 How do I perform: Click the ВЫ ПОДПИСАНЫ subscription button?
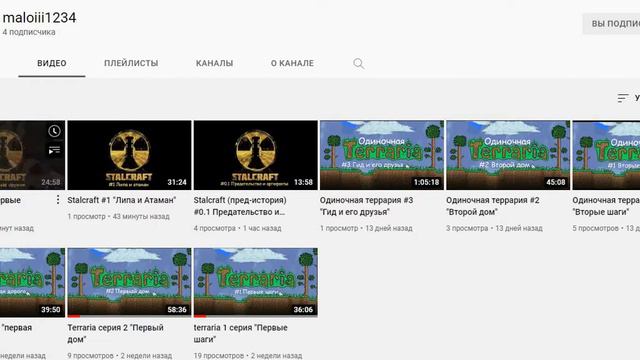click(611, 24)
